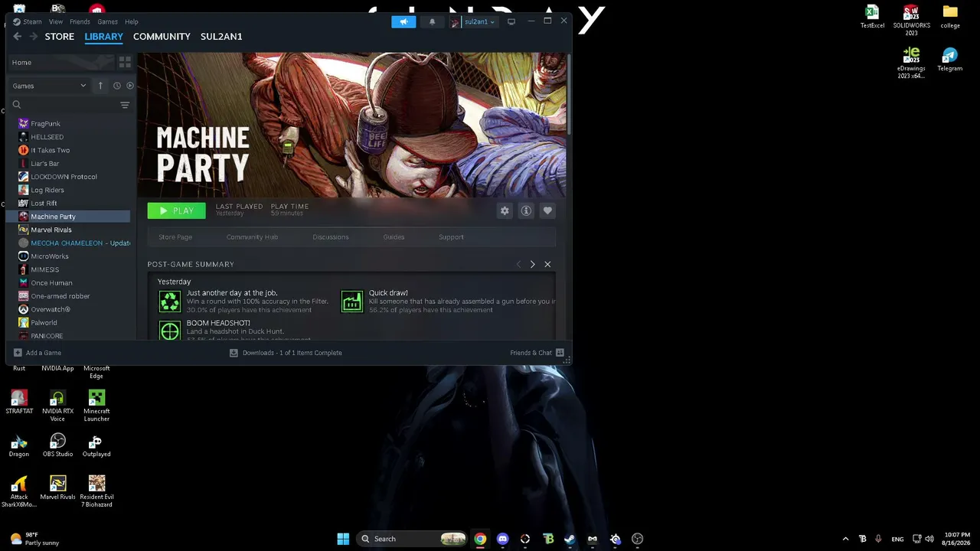980x551 pixels.
Task: Open the library advanced filter options
Action: click(125, 105)
